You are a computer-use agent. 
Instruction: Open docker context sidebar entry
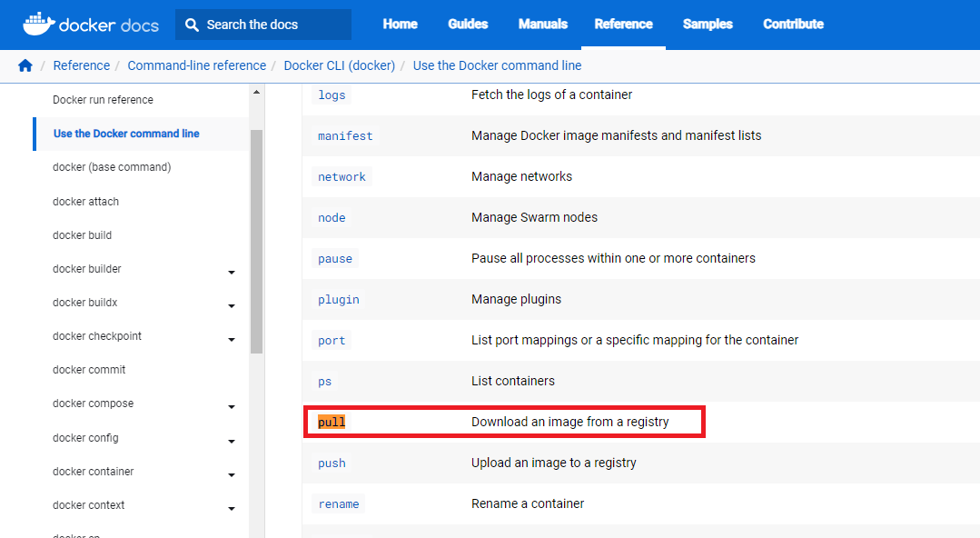click(89, 505)
